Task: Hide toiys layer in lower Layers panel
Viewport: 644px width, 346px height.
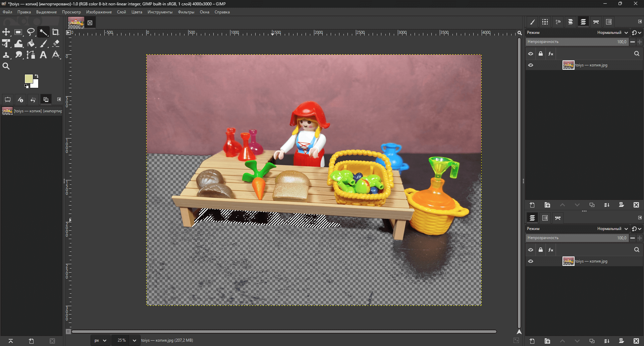Action: click(531, 261)
